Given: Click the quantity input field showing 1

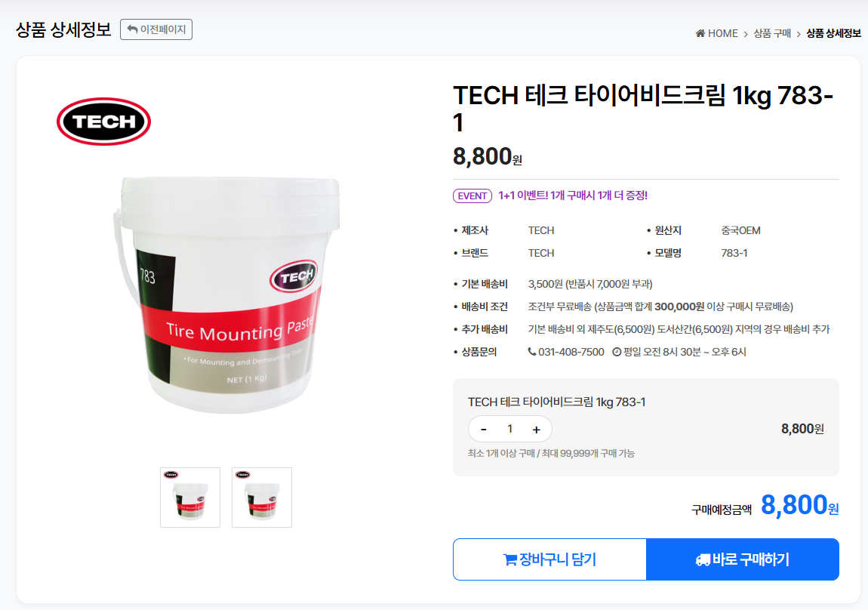Looking at the screenshot, I should tap(509, 429).
